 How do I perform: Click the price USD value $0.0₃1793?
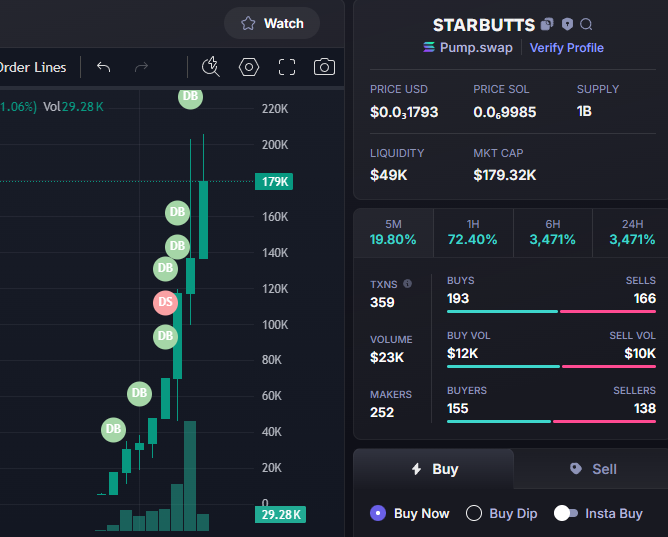point(404,112)
